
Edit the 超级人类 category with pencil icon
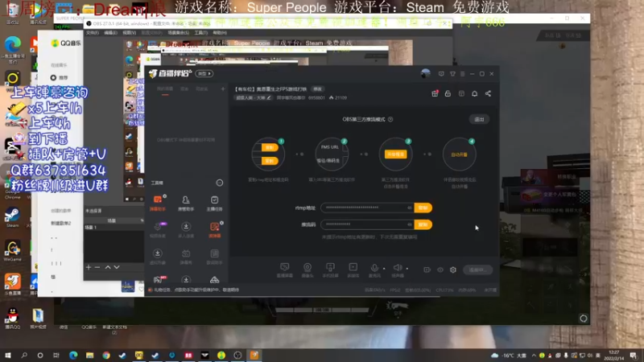(269, 97)
